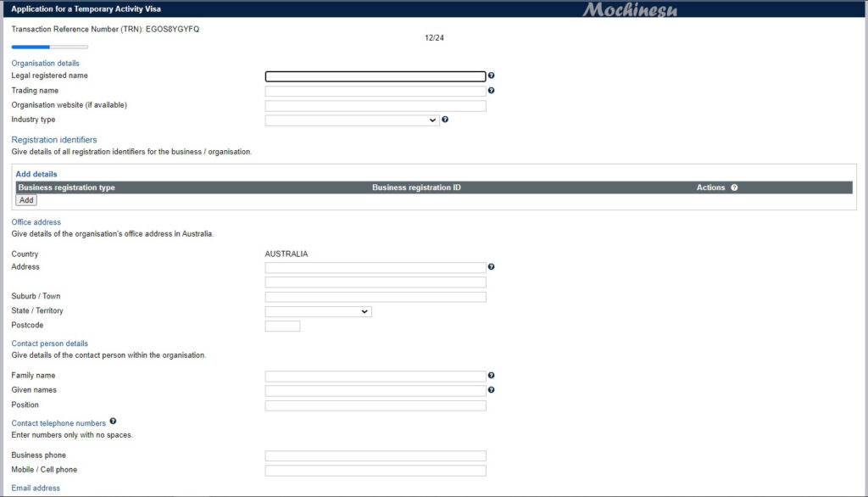Screen dimensions: 868x497
Task: Click the first Address line field
Action: 376,268
